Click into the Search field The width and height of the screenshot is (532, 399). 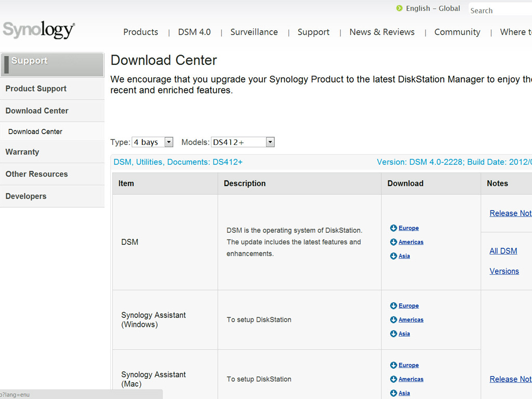tap(500, 10)
